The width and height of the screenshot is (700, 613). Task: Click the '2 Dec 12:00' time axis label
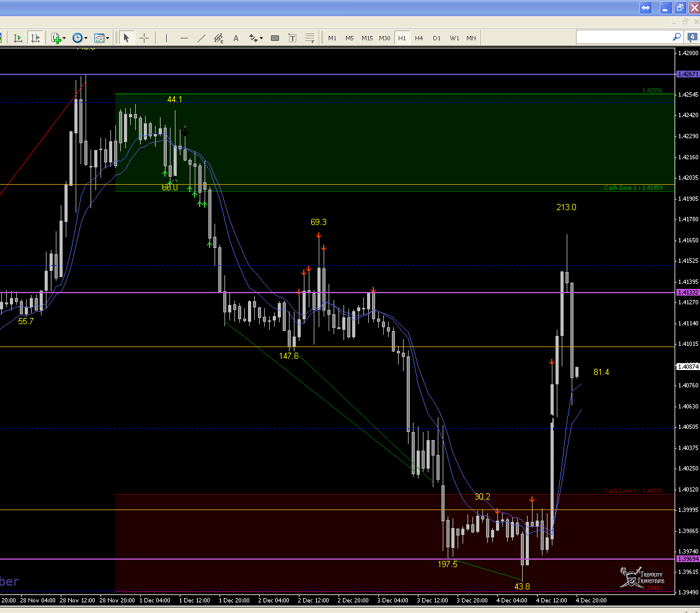click(x=313, y=601)
